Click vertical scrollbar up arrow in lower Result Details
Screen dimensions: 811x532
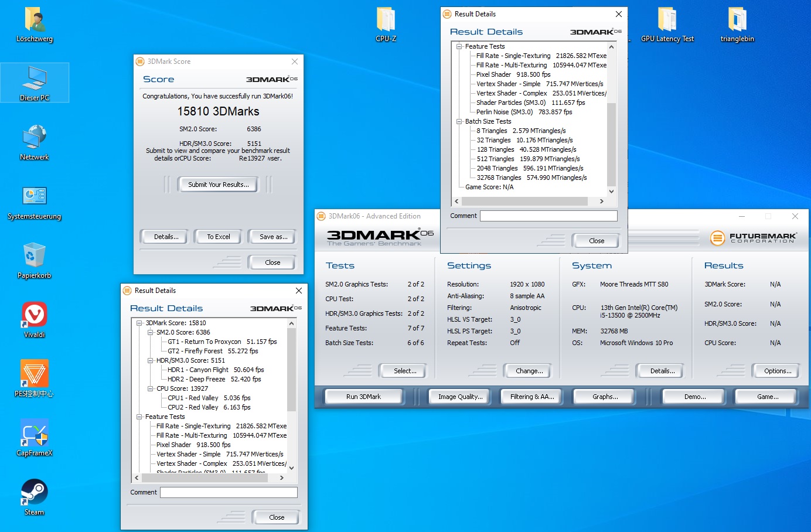[x=291, y=323]
